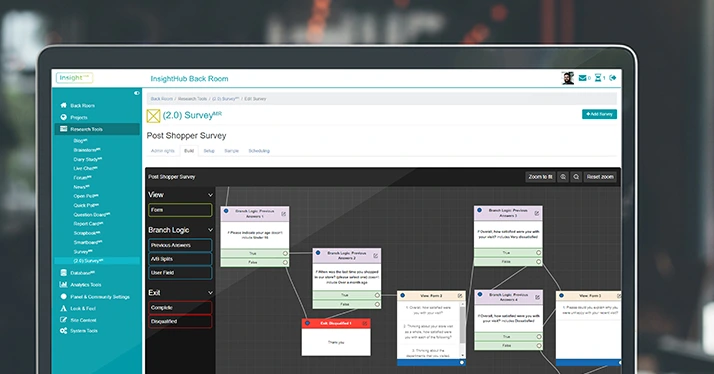This screenshot has height=374, width=714.
Task: Open the Back Room home icon
Action: [x=63, y=105]
